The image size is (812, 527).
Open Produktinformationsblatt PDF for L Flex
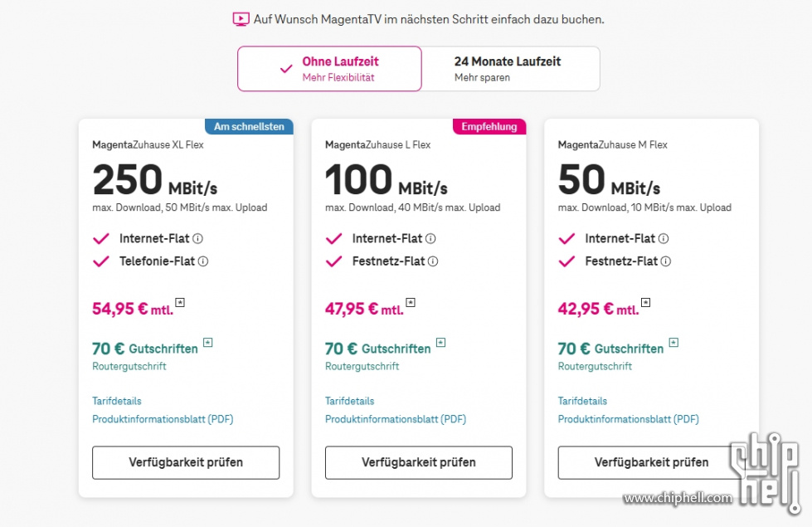(396, 419)
